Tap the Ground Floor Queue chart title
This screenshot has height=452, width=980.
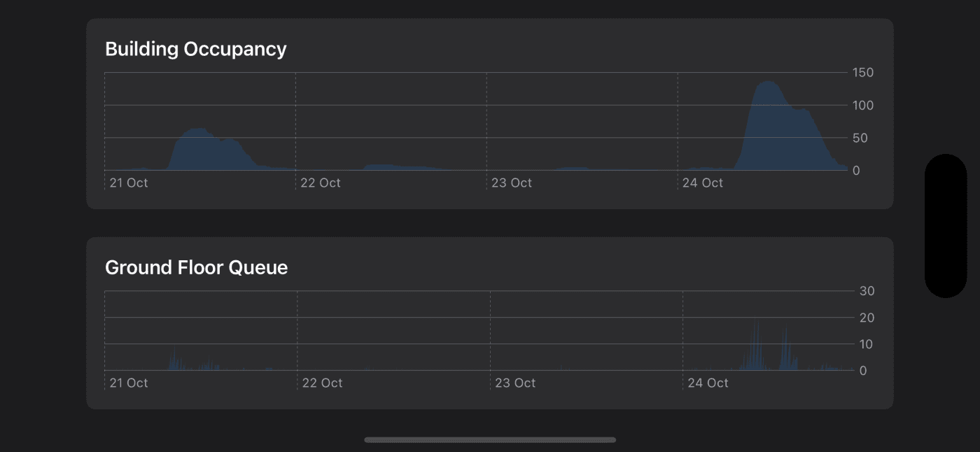(196, 267)
